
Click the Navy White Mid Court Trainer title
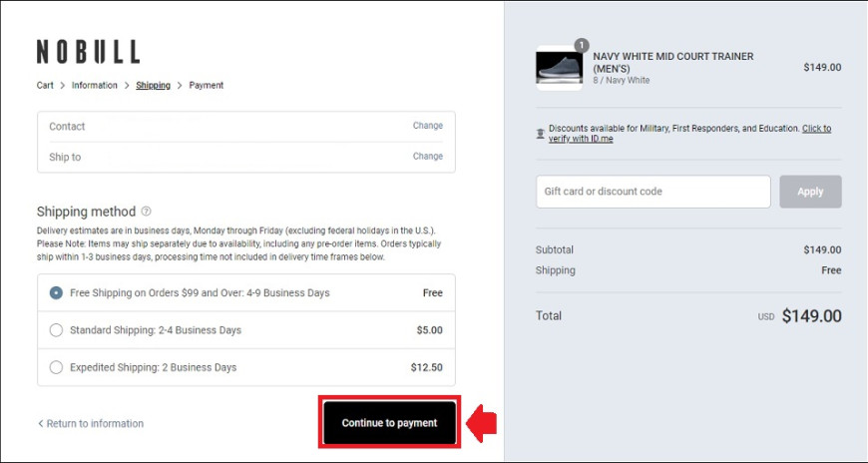pyautogui.click(x=673, y=63)
